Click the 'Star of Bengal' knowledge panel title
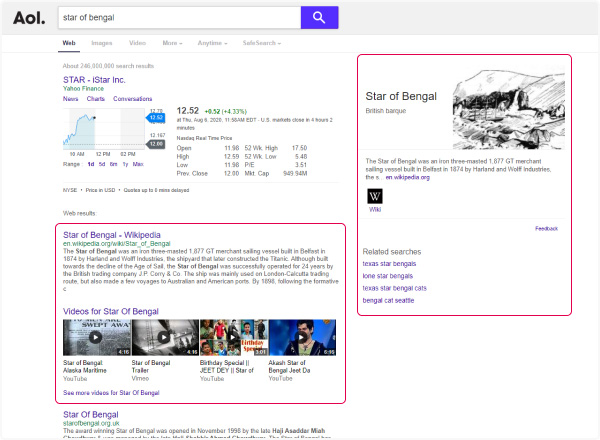600x440 pixels. coord(401,96)
